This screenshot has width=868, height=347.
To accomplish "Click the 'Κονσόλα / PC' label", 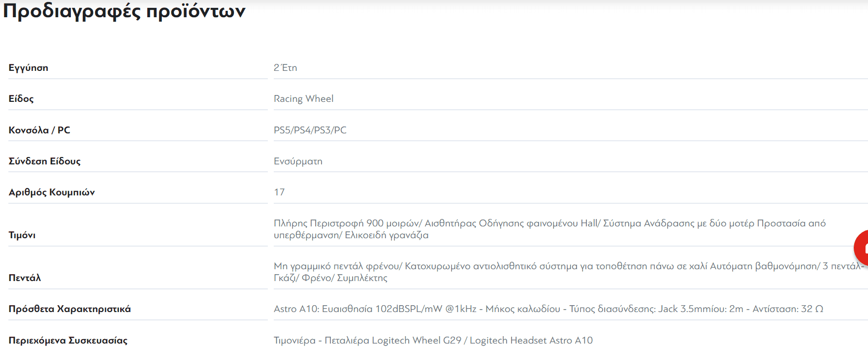I will 39,130.
